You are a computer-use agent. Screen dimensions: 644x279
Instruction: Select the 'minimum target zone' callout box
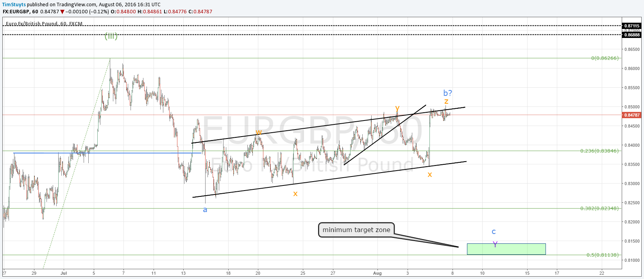356,230
